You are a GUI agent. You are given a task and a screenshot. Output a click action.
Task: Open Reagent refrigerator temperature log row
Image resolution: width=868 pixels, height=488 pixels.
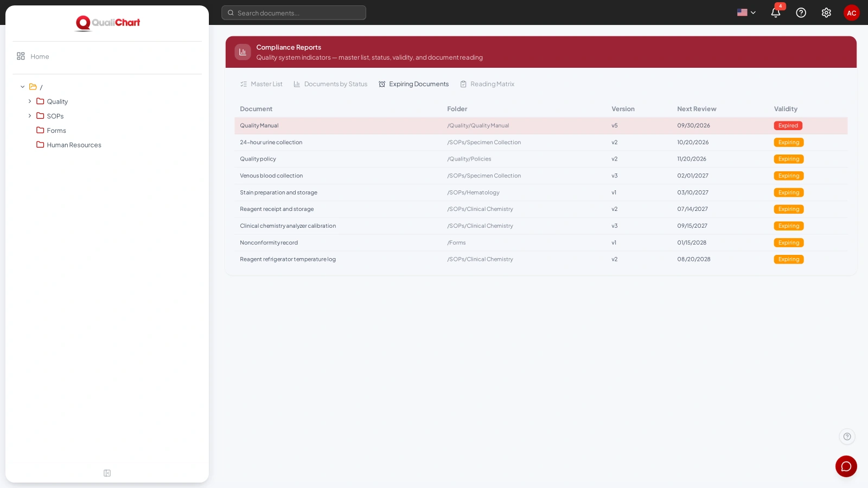coord(541,259)
